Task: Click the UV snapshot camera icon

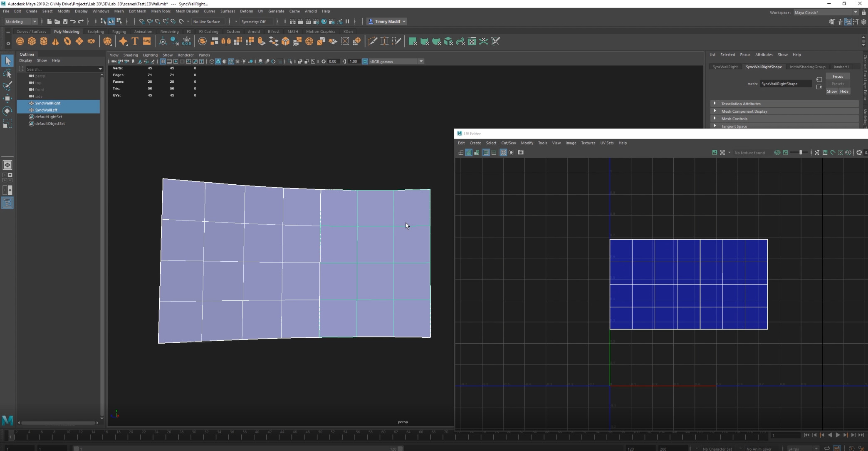Action: (x=520, y=152)
